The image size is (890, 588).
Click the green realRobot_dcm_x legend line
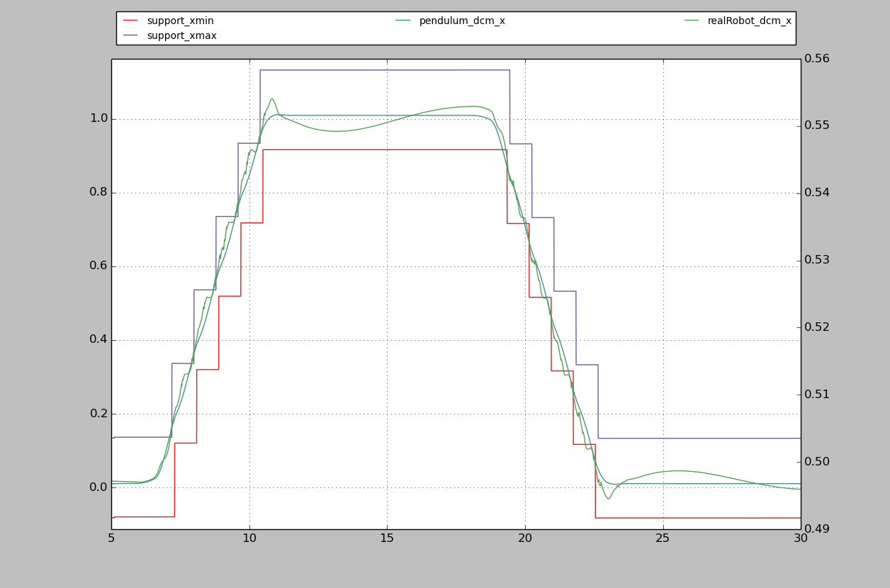tap(692, 21)
